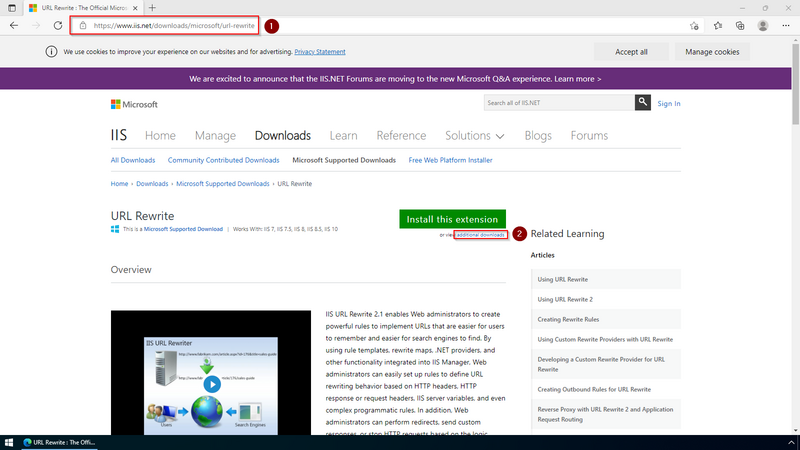Select Community Contributed Downloads sub-tab
800x450 pixels.
(223, 160)
